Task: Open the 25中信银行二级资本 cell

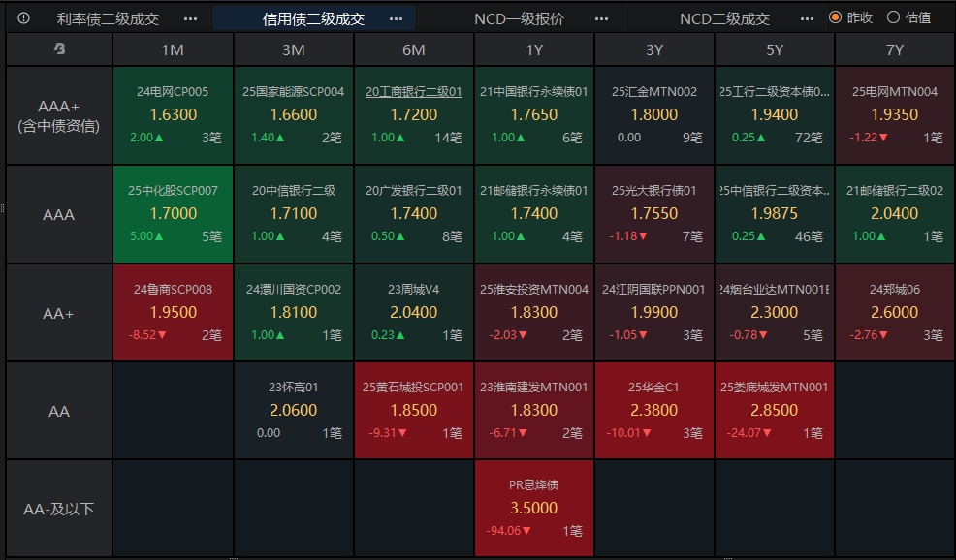Action: [x=775, y=214]
